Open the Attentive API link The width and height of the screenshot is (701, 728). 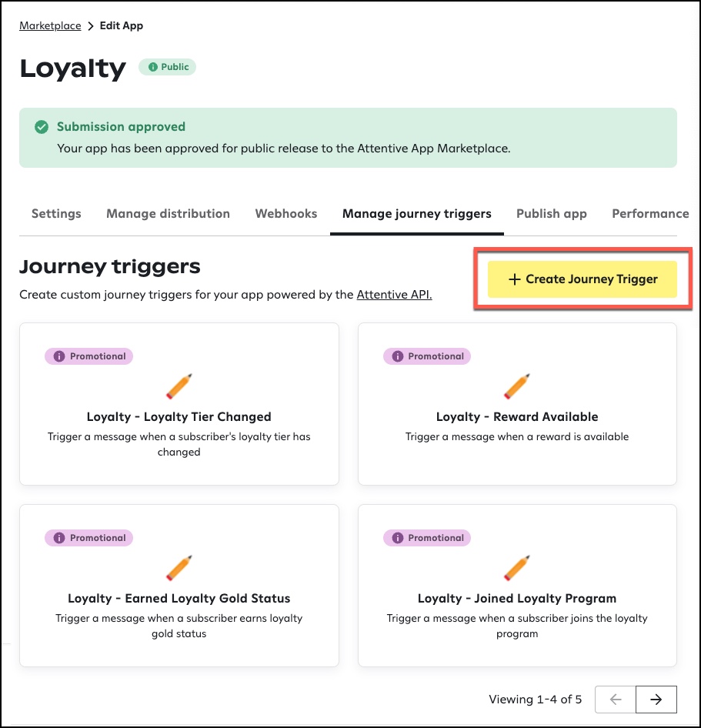click(x=394, y=294)
